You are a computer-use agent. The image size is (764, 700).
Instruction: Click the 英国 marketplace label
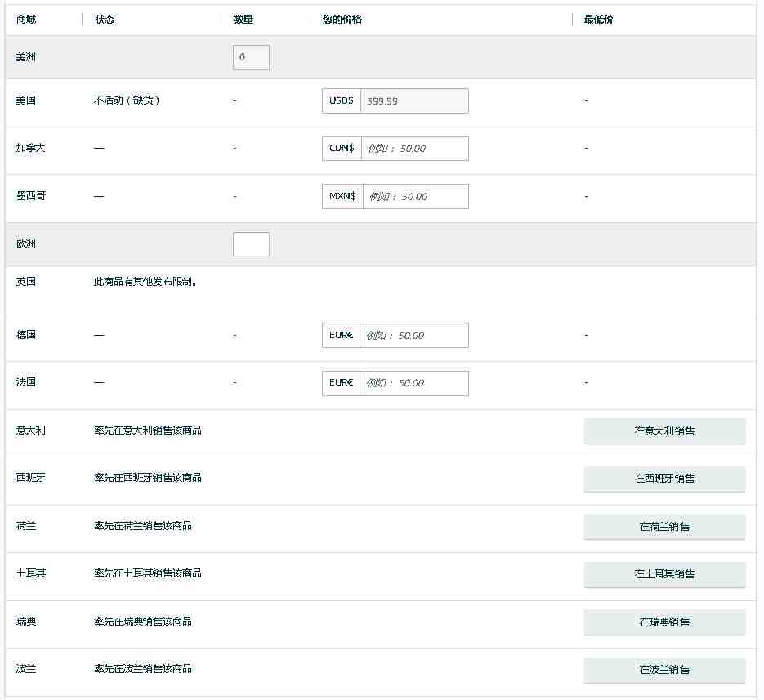tap(26, 282)
